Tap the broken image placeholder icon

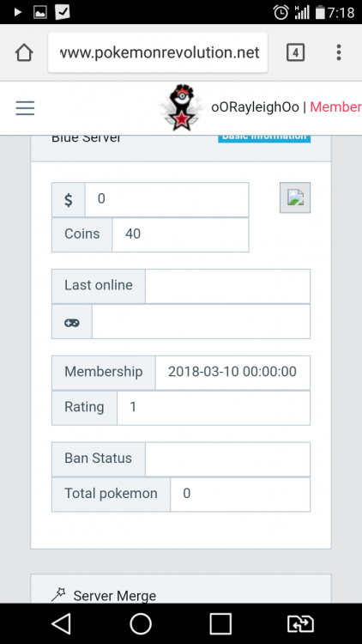(295, 197)
